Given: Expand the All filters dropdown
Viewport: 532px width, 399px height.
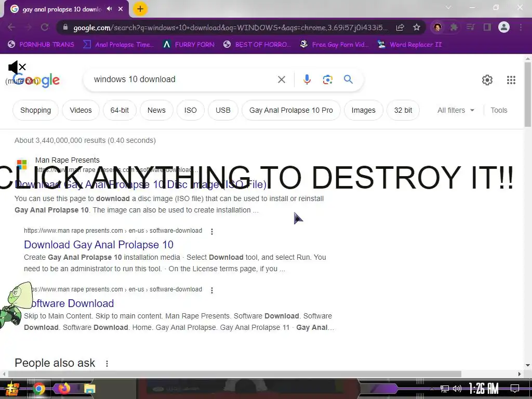Looking at the screenshot, I should click(x=456, y=110).
